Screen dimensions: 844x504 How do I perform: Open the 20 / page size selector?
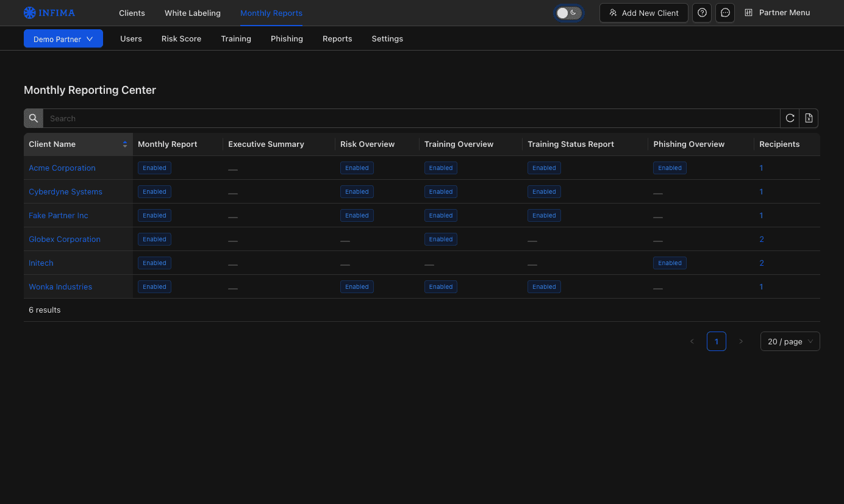(790, 341)
